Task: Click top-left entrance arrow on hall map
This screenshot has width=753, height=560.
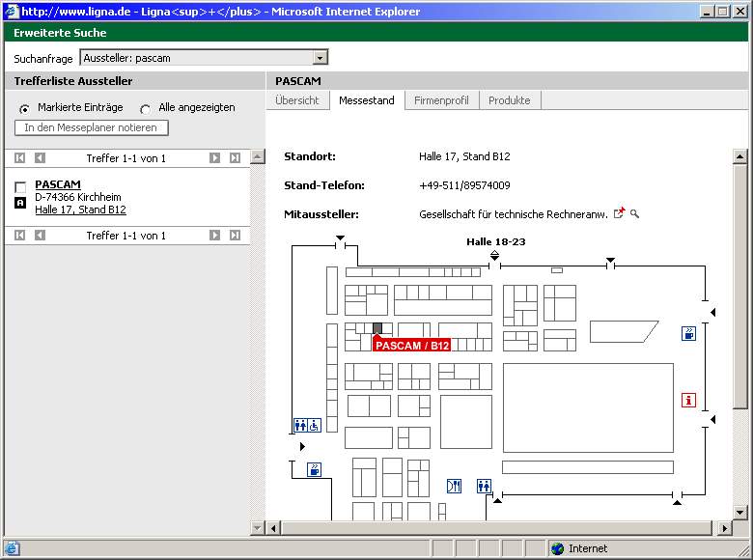Action: 340,238
